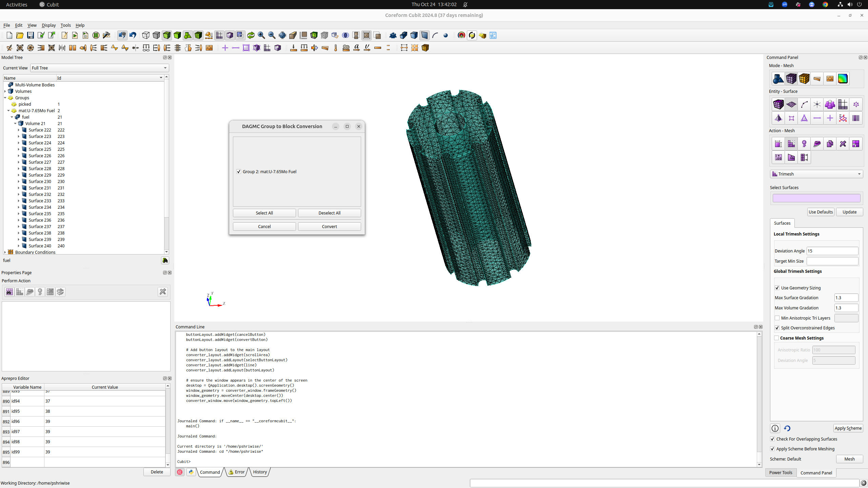Open the Trimesh scheme dropdown
The width and height of the screenshot is (868, 488).
coord(816,174)
